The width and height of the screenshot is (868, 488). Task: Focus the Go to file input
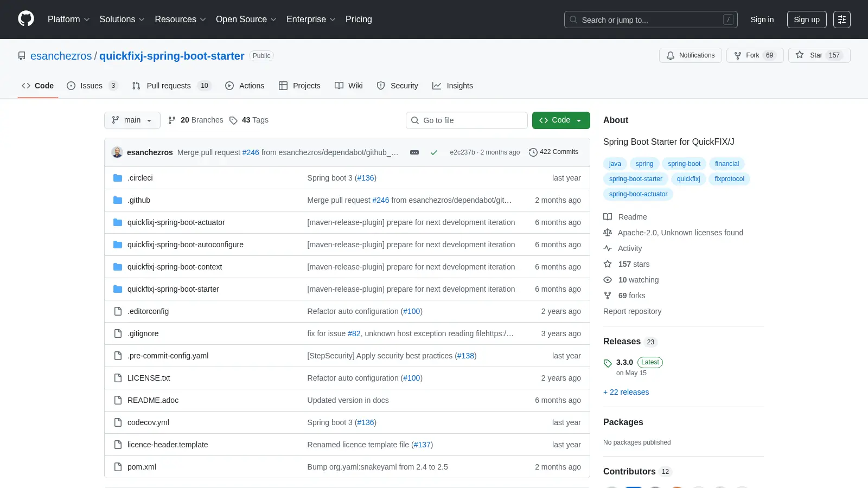coord(467,120)
